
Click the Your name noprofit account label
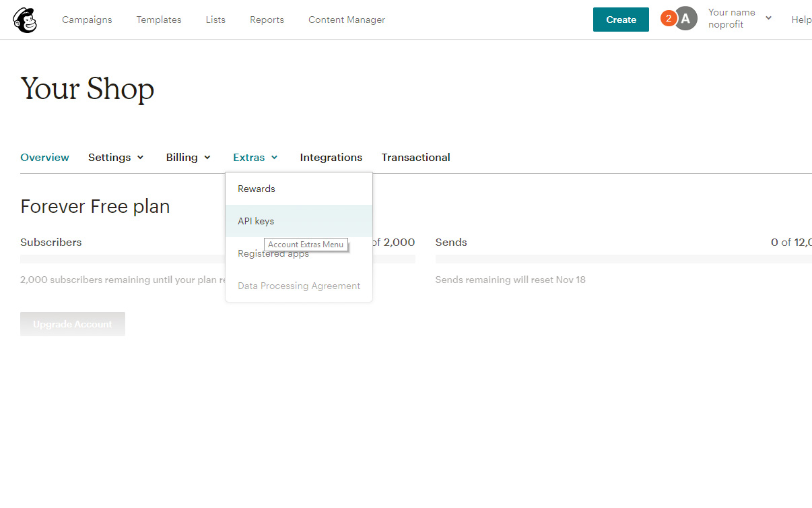click(x=731, y=19)
